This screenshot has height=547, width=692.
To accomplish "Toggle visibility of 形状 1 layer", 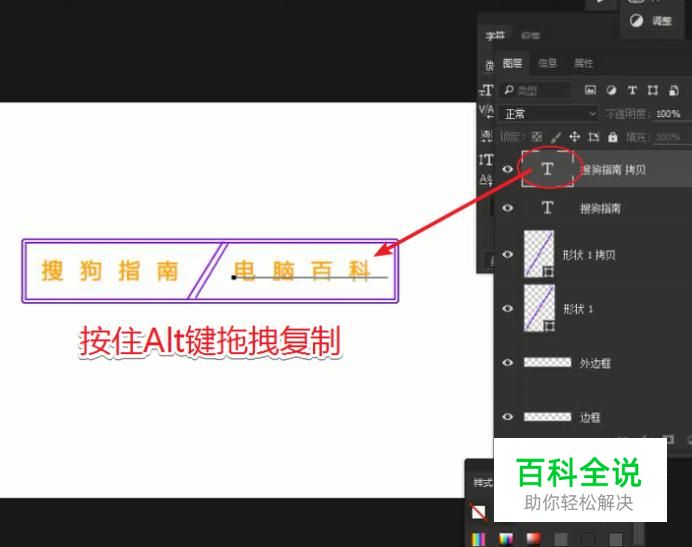I will click(x=508, y=308).
